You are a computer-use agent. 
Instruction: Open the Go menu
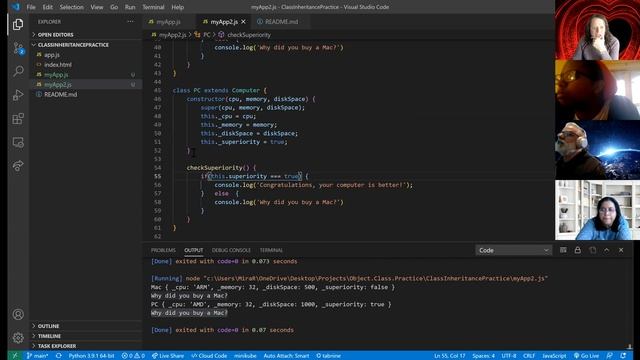(114, 7)
